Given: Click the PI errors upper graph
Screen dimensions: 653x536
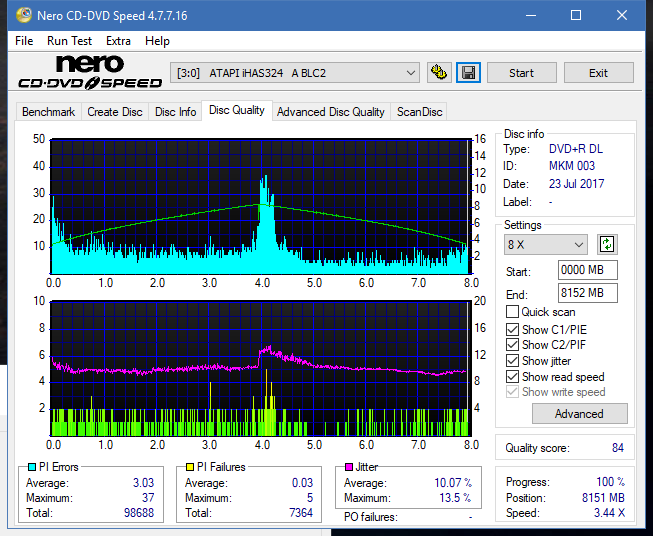Looking at the screenshot, I should click(x=261, y=206).
